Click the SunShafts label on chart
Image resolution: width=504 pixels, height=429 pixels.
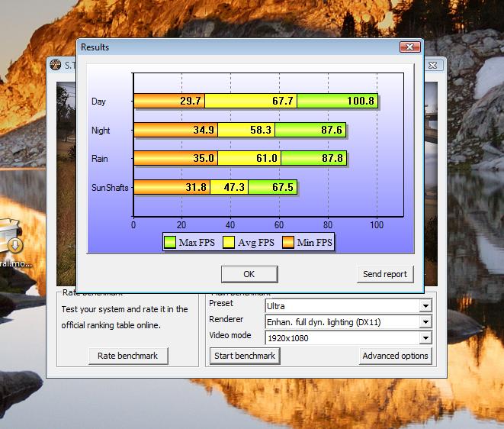coord(110,187)
